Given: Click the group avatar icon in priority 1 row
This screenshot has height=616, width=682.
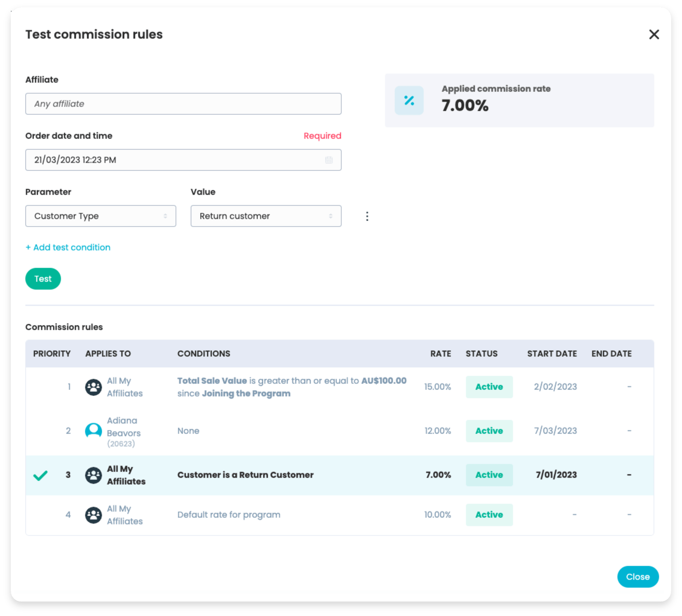Looking at the screenshot, I should pos(93,387).
